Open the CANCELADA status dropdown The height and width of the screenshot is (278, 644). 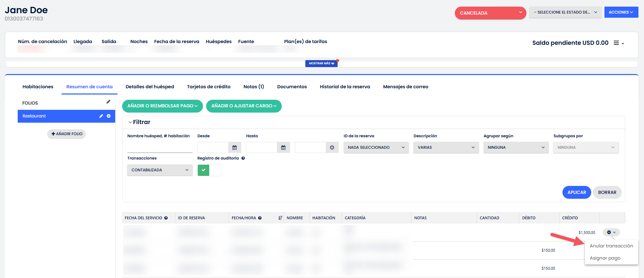490,13
